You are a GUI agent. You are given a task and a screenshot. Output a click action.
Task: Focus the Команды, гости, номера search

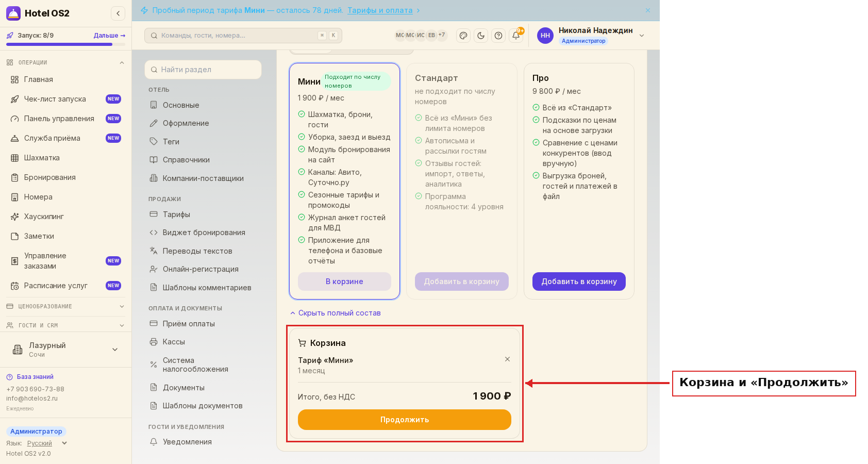pos(243,36)
